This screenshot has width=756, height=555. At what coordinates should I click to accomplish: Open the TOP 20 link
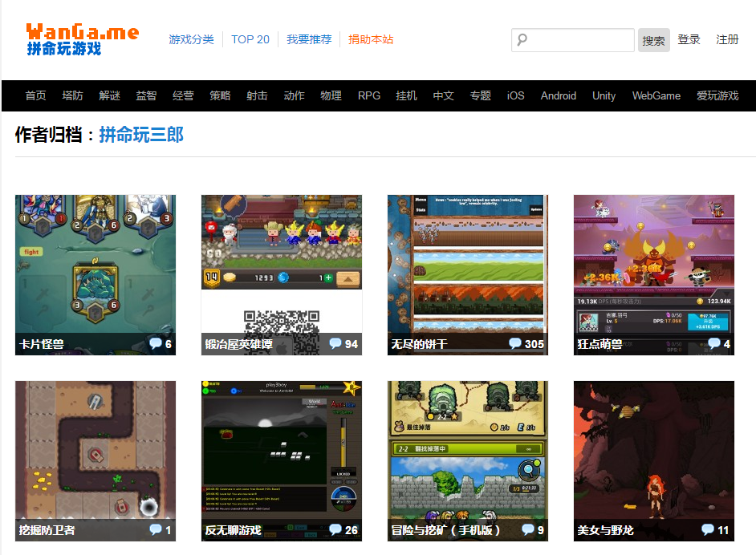pos(250,39)
